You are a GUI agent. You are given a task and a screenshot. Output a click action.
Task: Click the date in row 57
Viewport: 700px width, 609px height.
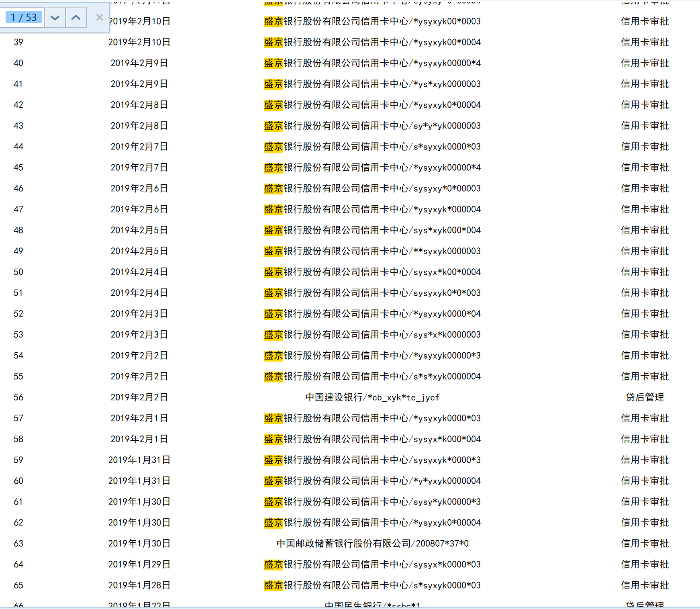139,418
